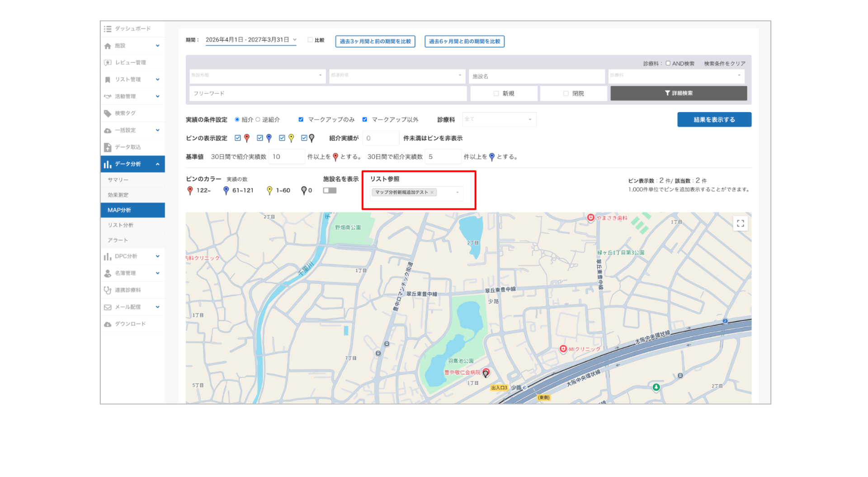Toggle red pin display checkbox
Screen dimensions: 868x477
(237, 138)
